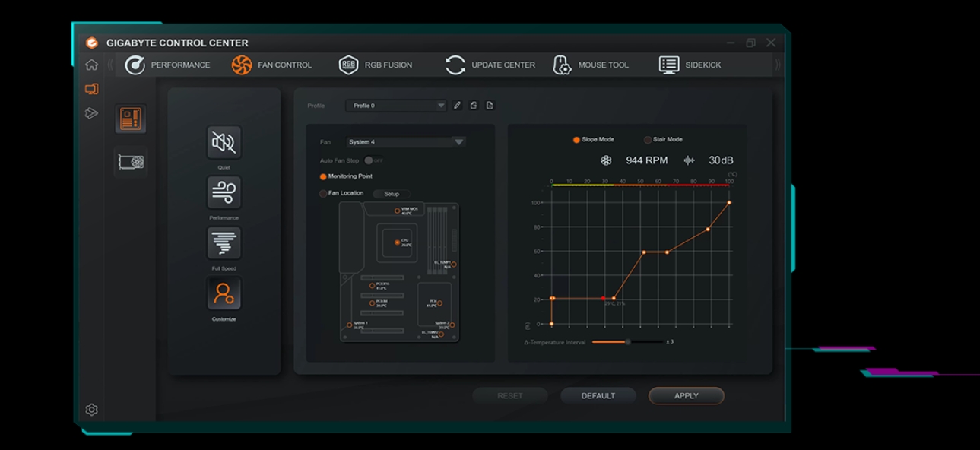Open the home icon in left sidebar

[x=91, y=65]
